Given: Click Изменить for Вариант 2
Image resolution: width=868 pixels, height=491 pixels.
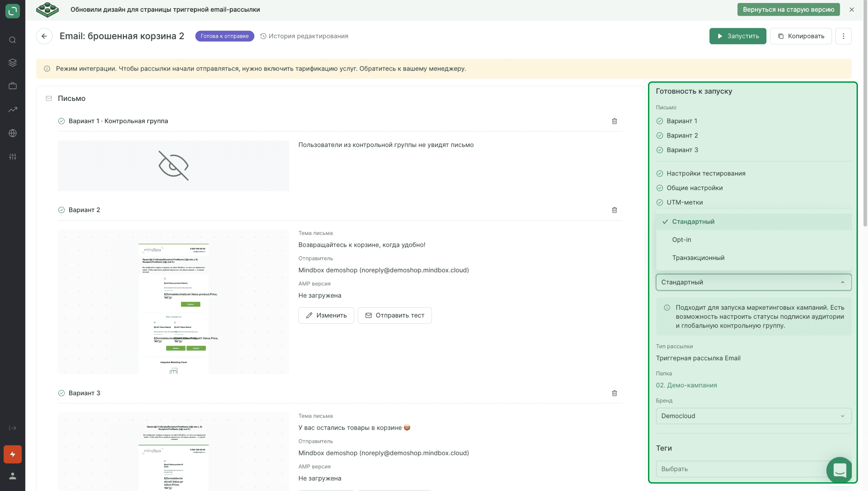Looking at the screenshot, I should point(326,315).
